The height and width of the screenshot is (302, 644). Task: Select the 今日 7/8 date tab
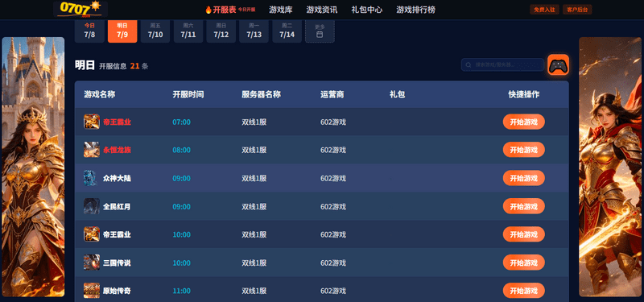click(89, 31)
